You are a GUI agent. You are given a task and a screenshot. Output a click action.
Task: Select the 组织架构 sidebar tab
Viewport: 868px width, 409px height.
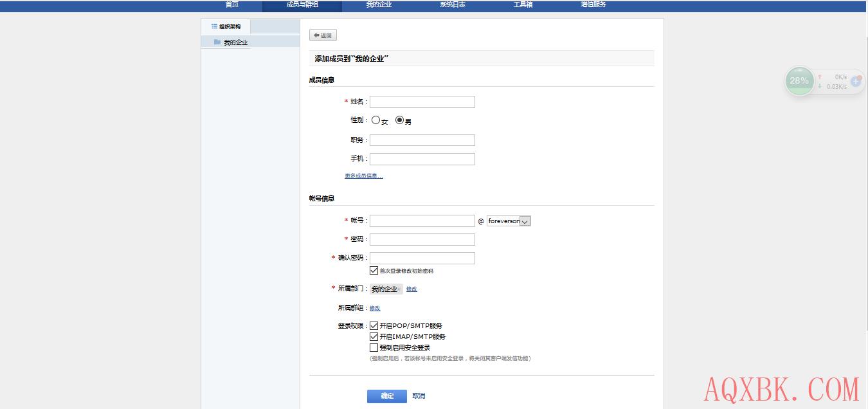click(226, 26)
